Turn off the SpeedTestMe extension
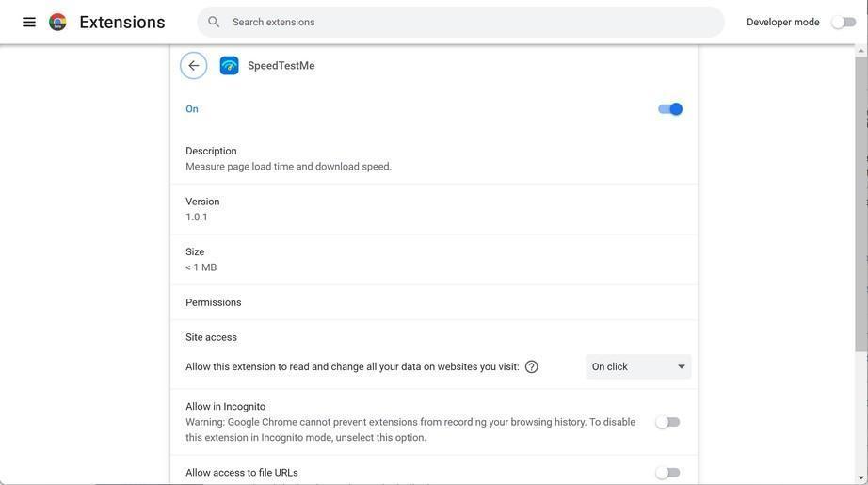 point(670,109)
